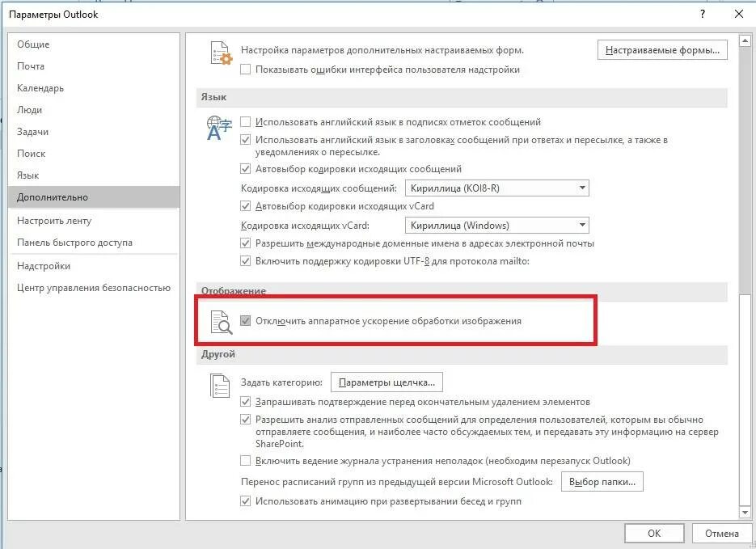756x549 pixels.
Task: Open Настроить ленту settings
Action: click(94, 221)
